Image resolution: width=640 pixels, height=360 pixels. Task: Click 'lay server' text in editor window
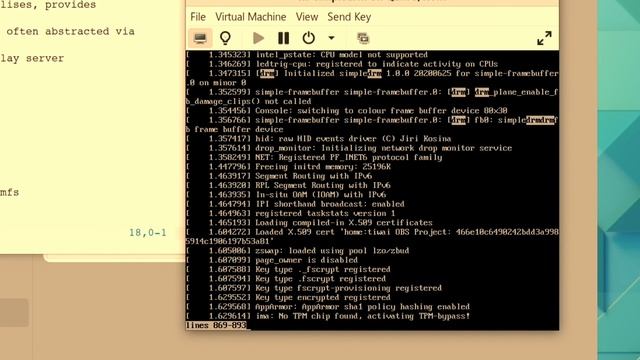pyautogui.click(x=32, y=58)
